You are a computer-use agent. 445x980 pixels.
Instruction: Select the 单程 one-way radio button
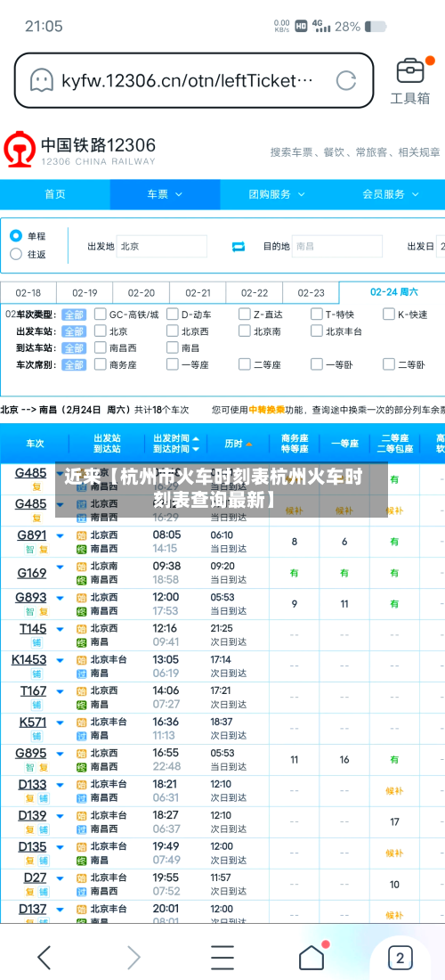tap(16, 236)
